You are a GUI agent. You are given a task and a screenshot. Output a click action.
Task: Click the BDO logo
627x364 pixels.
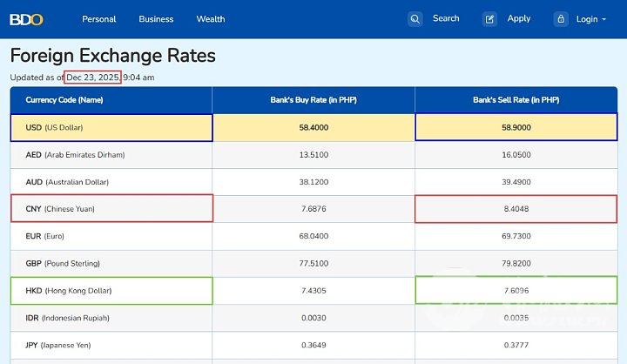(26, 19)
